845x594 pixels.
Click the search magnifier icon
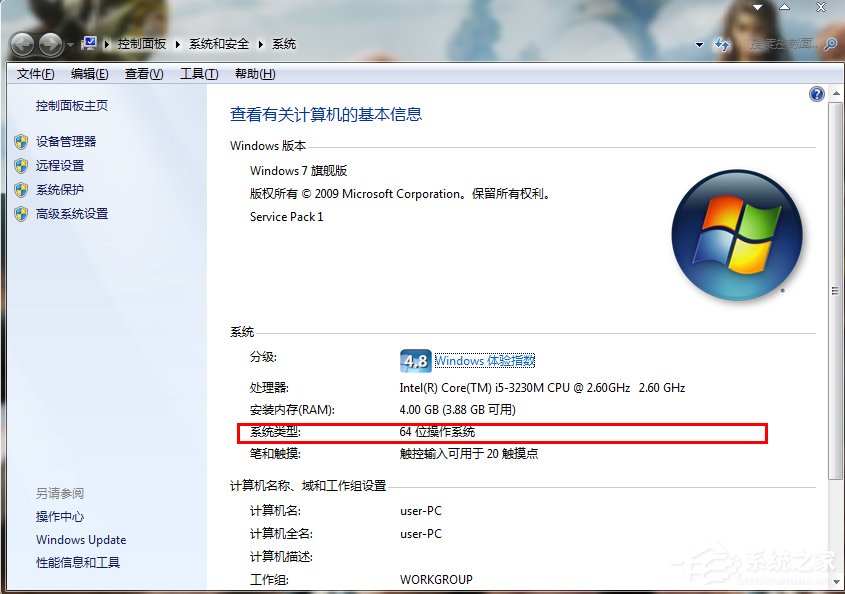pos(829,45)
